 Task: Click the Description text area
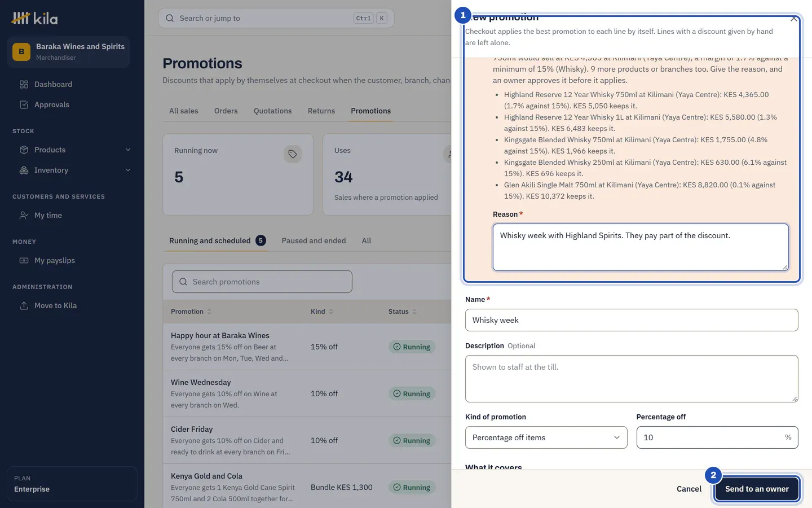pyautogui.click(x=632, y=379)
